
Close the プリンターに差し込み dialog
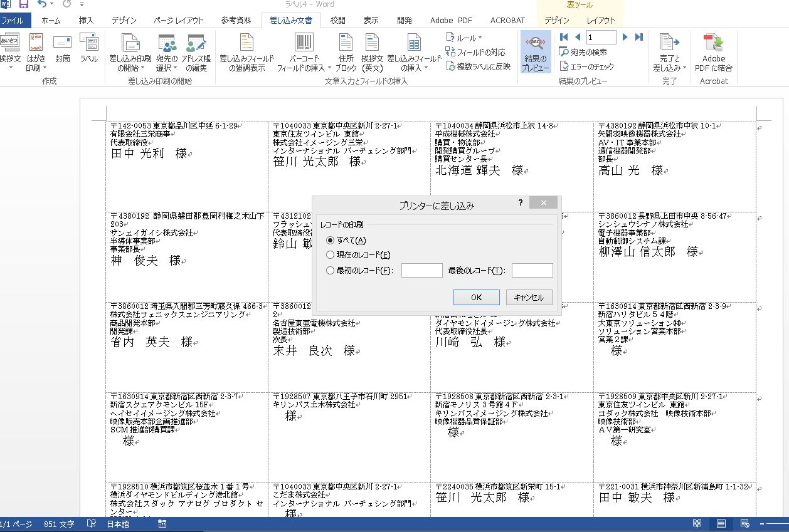tap(543, 202)
